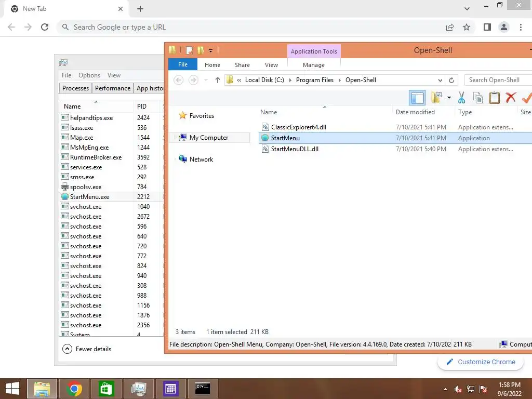The height and width of the screenshot is (399, 532).
Task: Bookmark this tab with star icon
Action: [467, 27]
